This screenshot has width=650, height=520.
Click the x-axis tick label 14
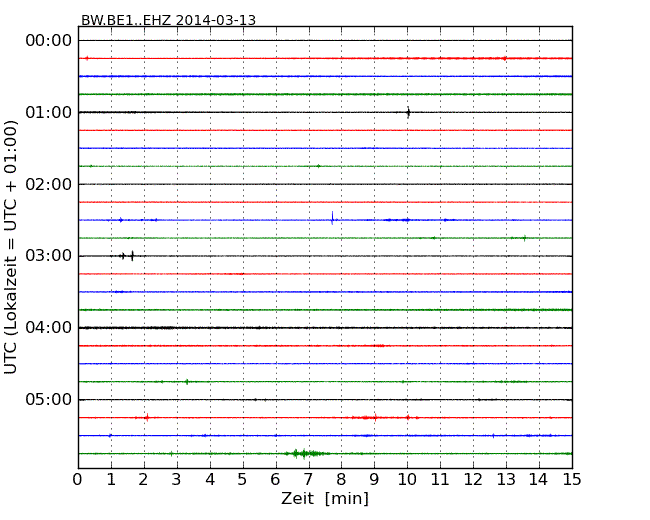(x=539, y=479)
